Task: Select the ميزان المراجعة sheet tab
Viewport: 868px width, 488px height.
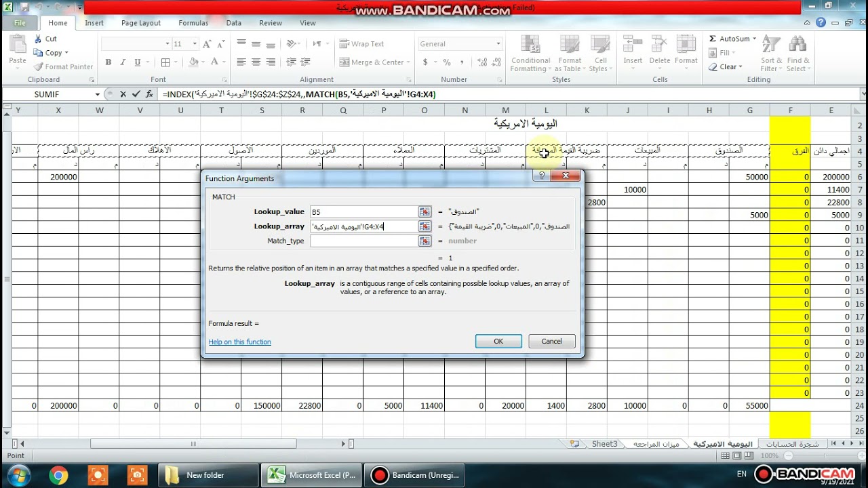Action: pos(656,444)
